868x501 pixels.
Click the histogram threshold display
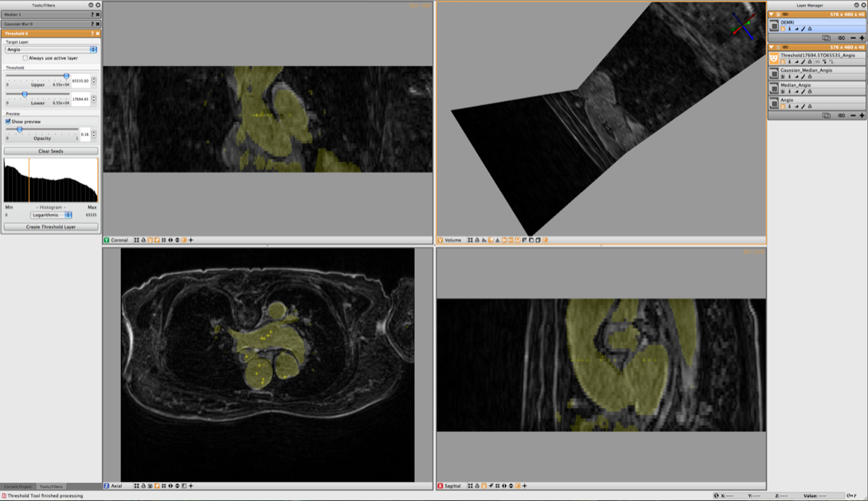[51, 180]
